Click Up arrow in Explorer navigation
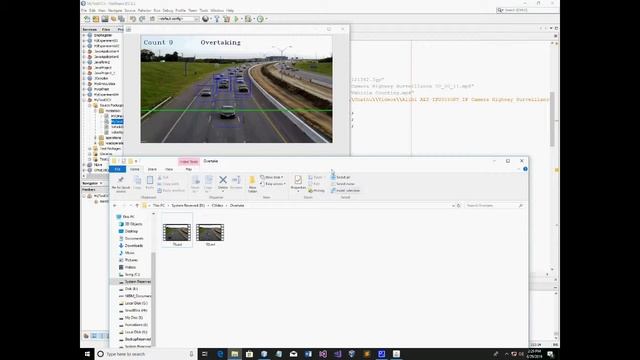Image resolution: width=640 pixels, height=360 pixels. point(137,206)
